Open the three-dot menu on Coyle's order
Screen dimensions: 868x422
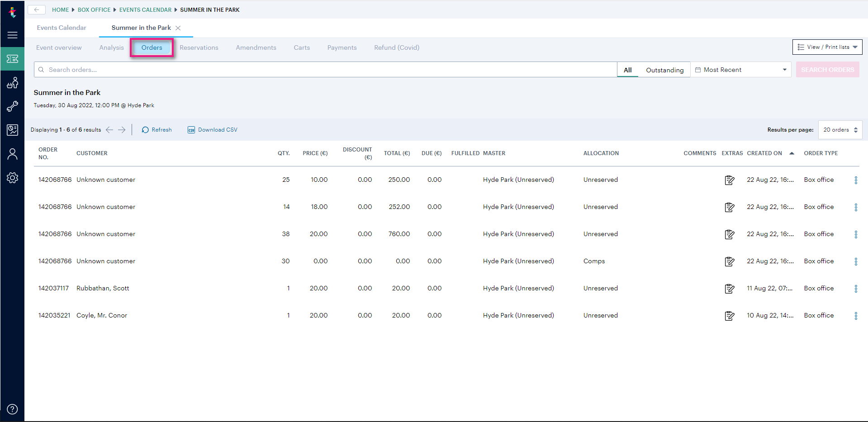855,316
